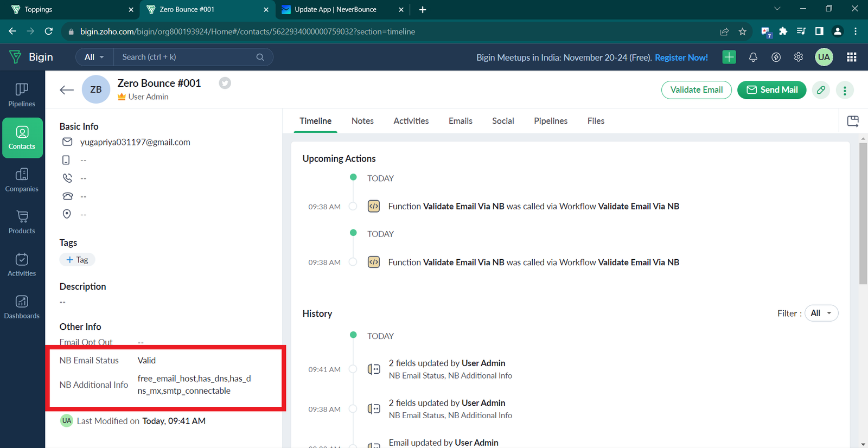Reload the browser page

point(49,31)
